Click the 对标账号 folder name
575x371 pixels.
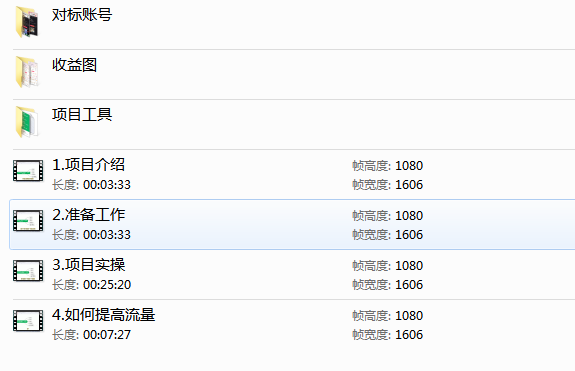pyautogui.click(x=82, y=15)
